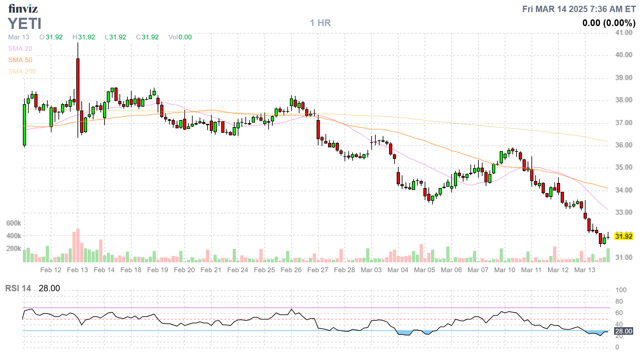The height and width of the screenshot is (357, 644).
Task: Click the YETI ticker symbol
Action: [x=24, y=24]
